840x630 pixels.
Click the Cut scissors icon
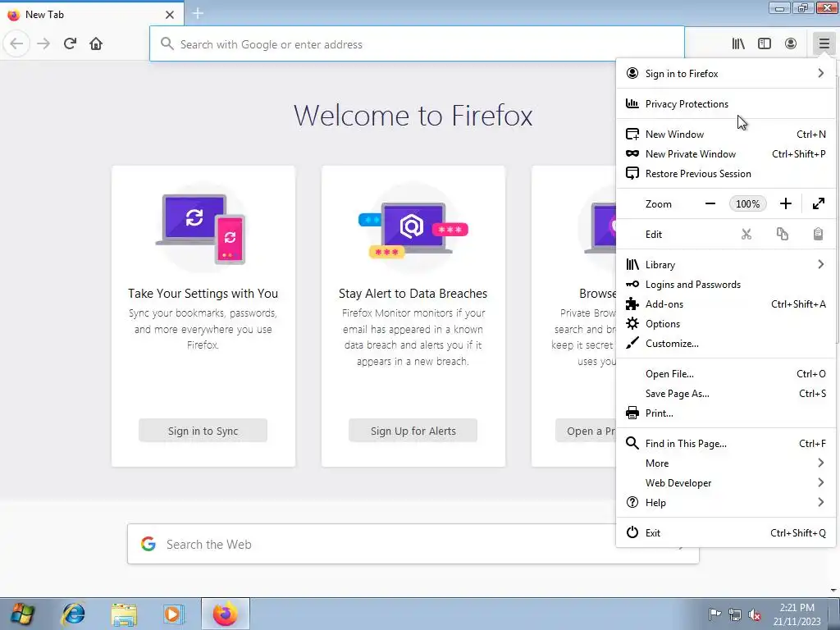coord(746,234)
